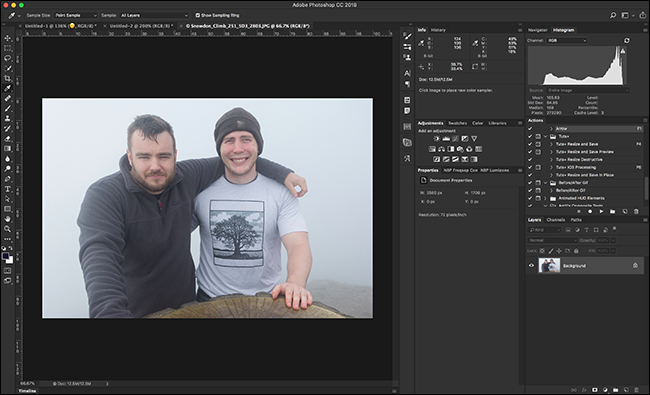Viewport: 650px width, 395px height.
Task: Select the Crop tool
Action: point(7,78)
